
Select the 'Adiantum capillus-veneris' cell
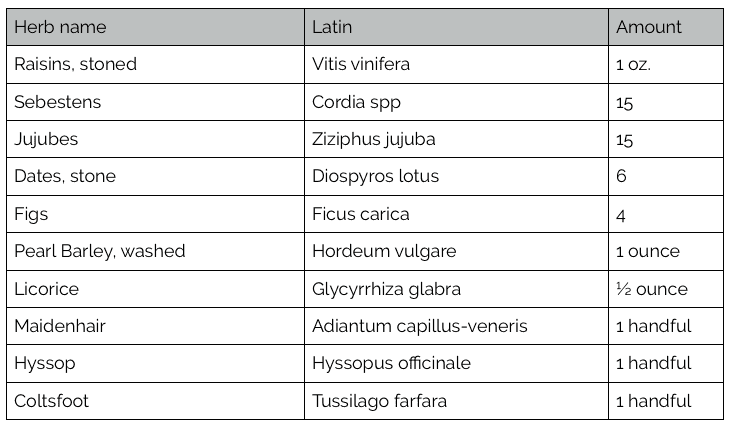tap(420, 326)
